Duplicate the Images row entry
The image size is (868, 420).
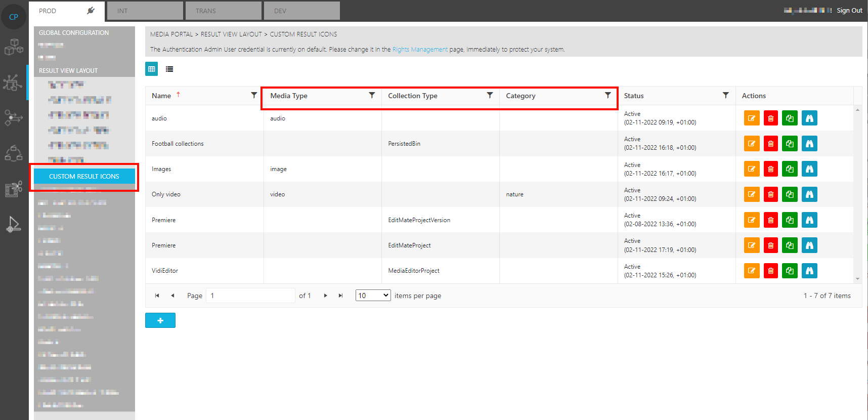click(x=790, y=169)
